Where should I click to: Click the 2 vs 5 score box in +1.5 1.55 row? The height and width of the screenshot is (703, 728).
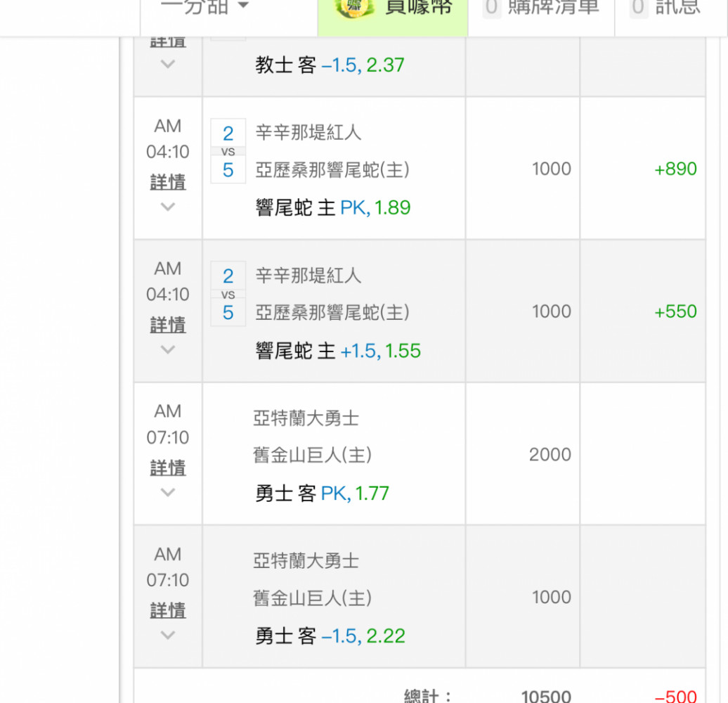228,294
